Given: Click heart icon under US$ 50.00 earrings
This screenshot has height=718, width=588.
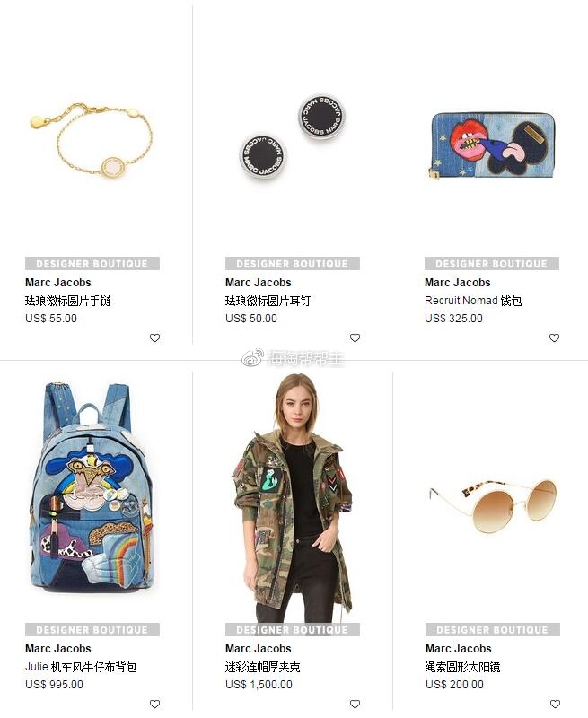Looking at the screenshot, I should tap(355, 338).
